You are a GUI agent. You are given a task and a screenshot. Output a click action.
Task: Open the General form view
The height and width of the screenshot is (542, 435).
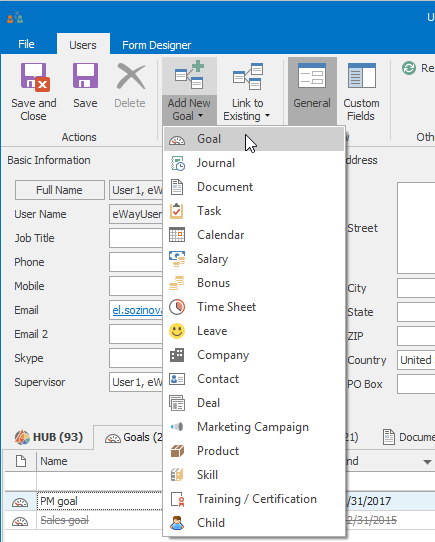(x=312, y=91)
